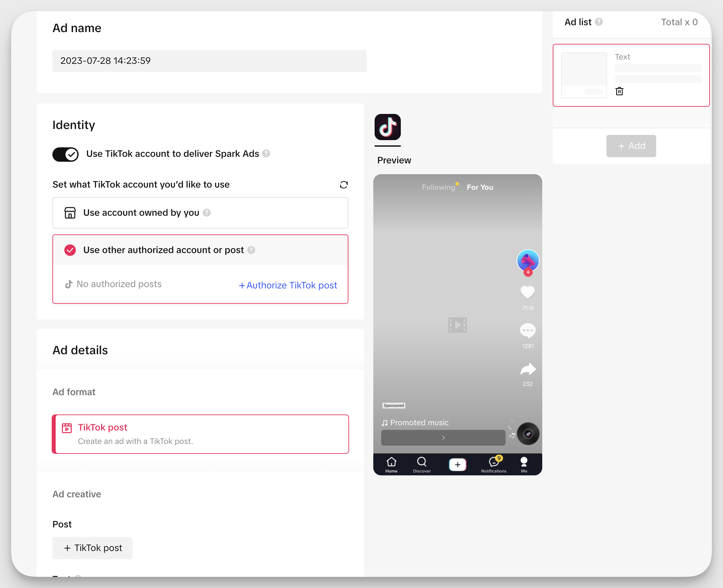Image resolution: width=723 pixels, height=588 pixels.
Task: Click the 232 shares count
Action: point(527,384)
